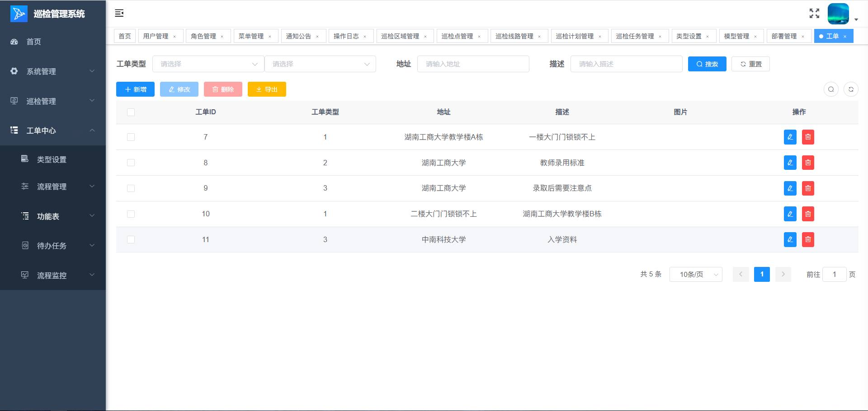The width and height of the screenshot is (868, 411).
Task: Focus the 请输入地址 address input field
Action: tap(473, 64)
